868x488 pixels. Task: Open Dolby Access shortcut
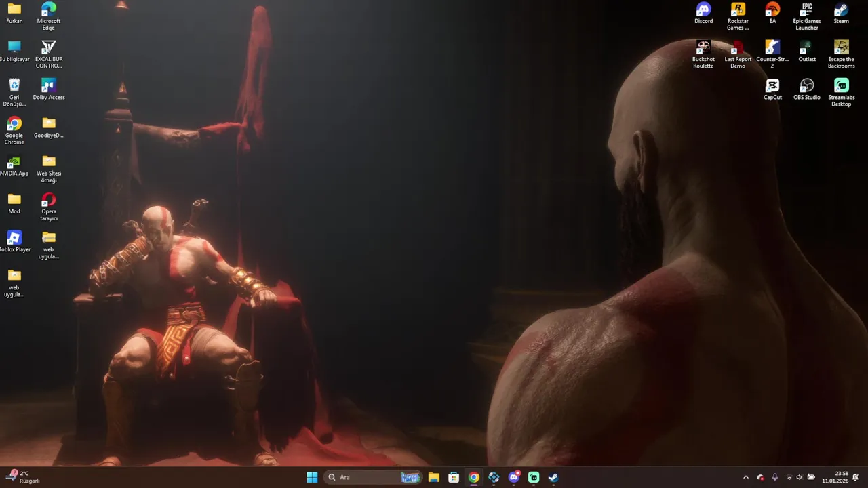(x=49, y=89)
